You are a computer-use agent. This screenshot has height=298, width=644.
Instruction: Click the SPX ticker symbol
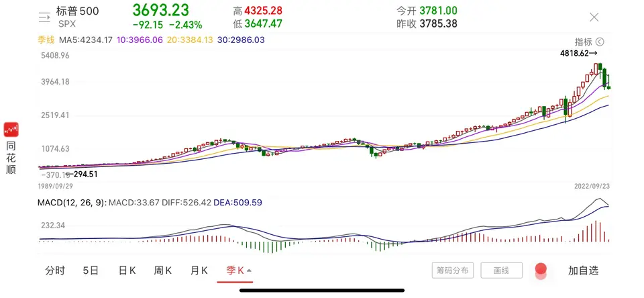(x=66, y=24)
